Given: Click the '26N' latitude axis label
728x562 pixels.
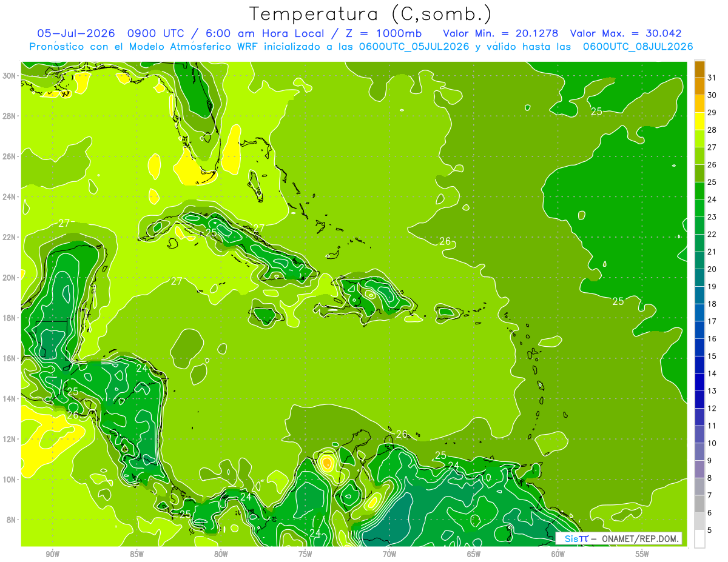Looking at the screenshot, I should pos(10,156).
